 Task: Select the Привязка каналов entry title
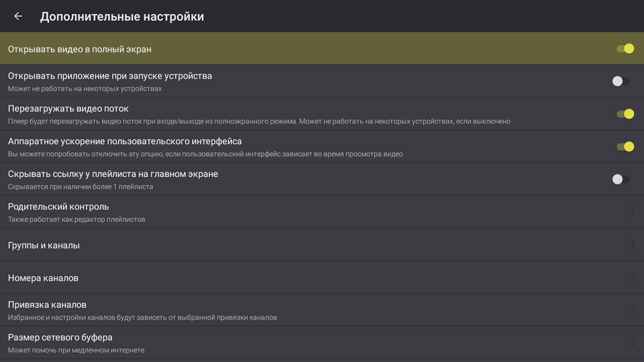pyautogui.click(x=47, y=304)
